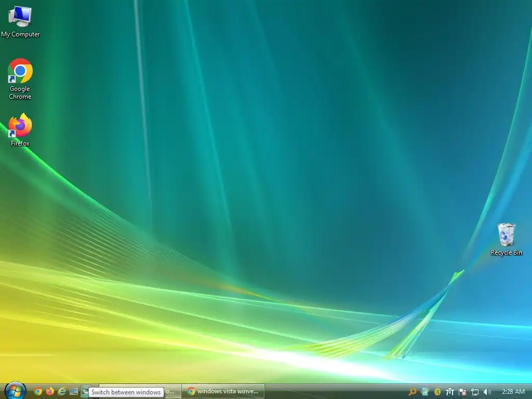Activate the 'windows vista winve...' Chrome taskbar button
Viewport: 532px width, 399px height.
tap(223, 391)
